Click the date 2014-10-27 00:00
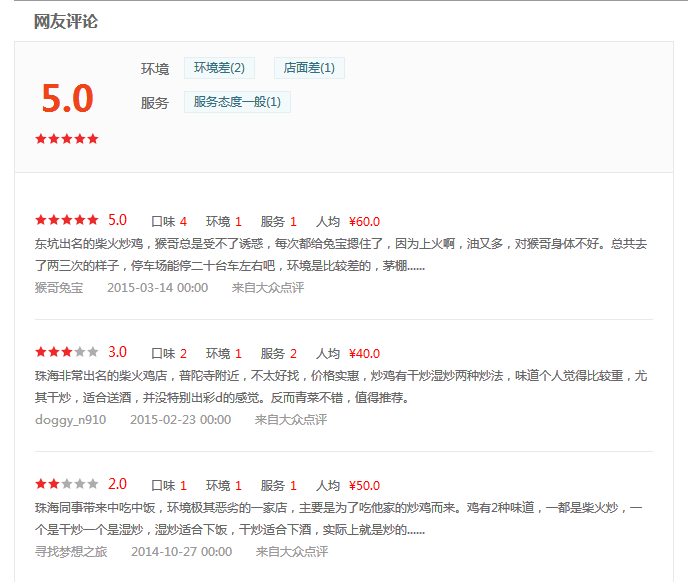The image size is (688, 582). click(x=182, y=552)
